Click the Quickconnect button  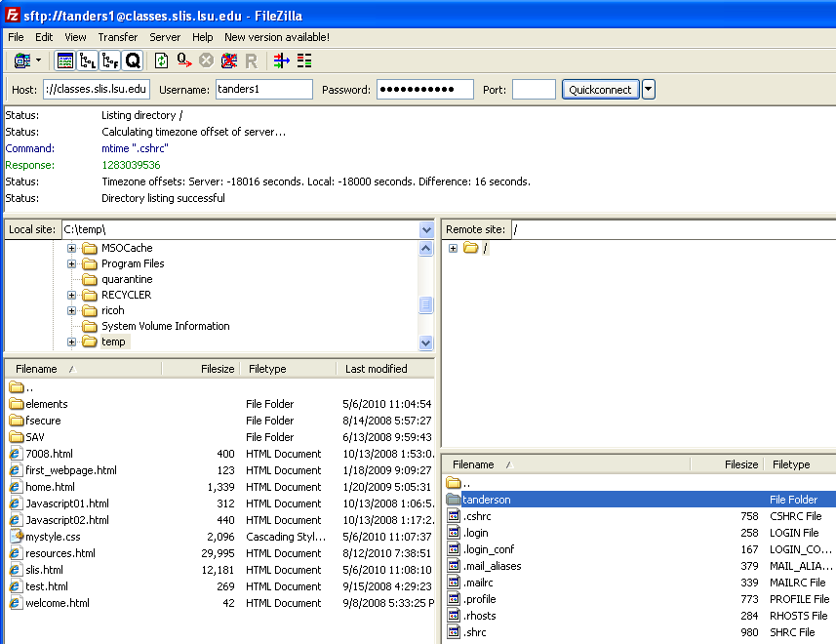600,90
